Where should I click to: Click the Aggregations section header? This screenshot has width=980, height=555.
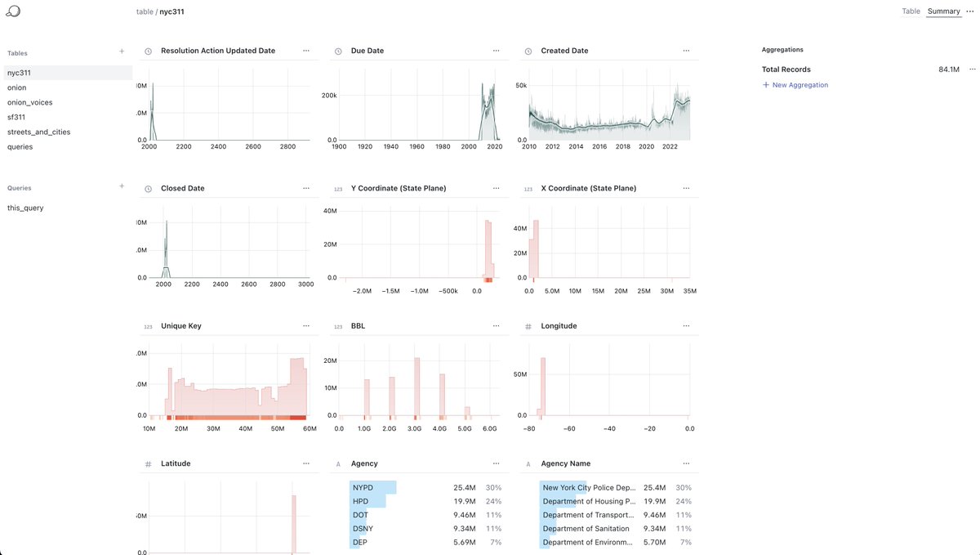pos(782,50)
